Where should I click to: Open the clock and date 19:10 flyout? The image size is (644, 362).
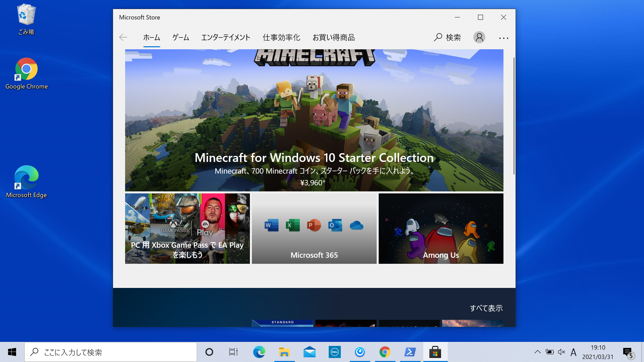(598, 352)
